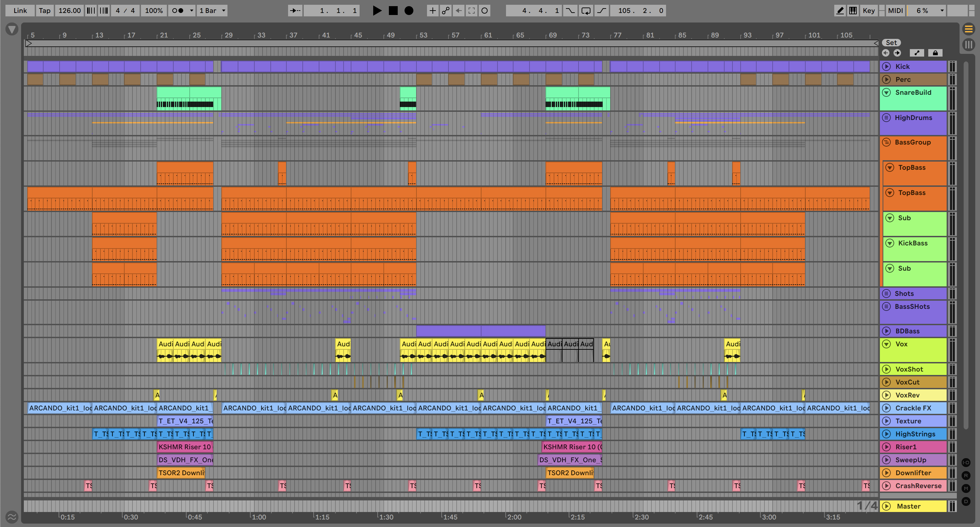
Task: Toggle the Metronome switch
Action: (177, 11)
